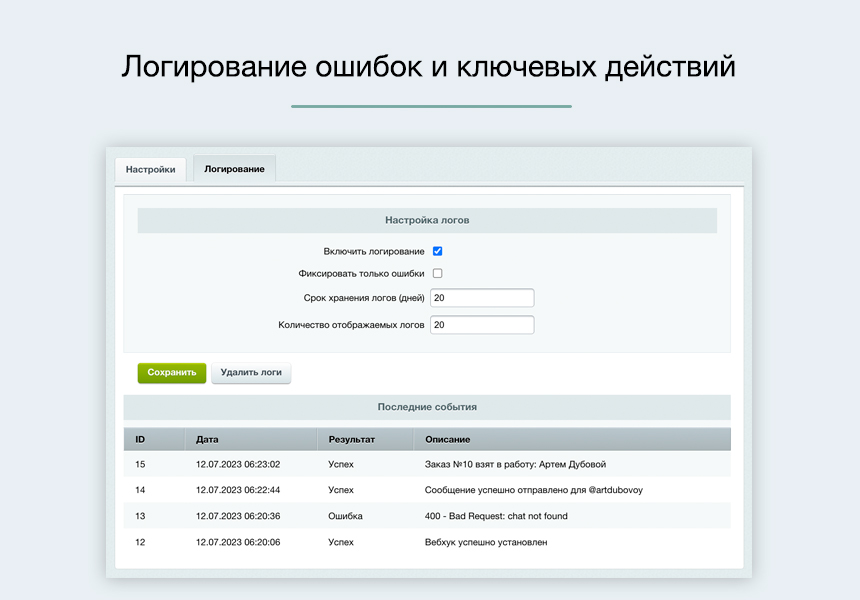Click the Настройка логов section header
Viewport: 860px width, 600px height.
(428, 220)
